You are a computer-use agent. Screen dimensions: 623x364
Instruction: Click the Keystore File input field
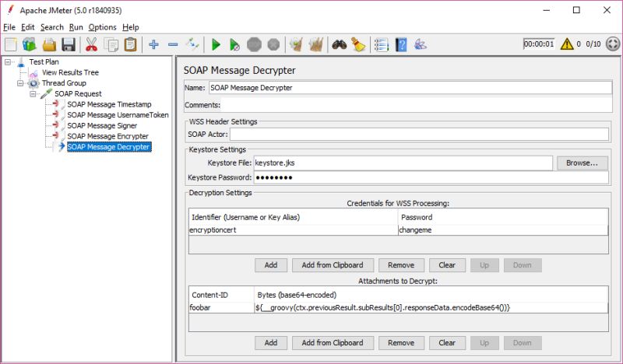point(403,163)
